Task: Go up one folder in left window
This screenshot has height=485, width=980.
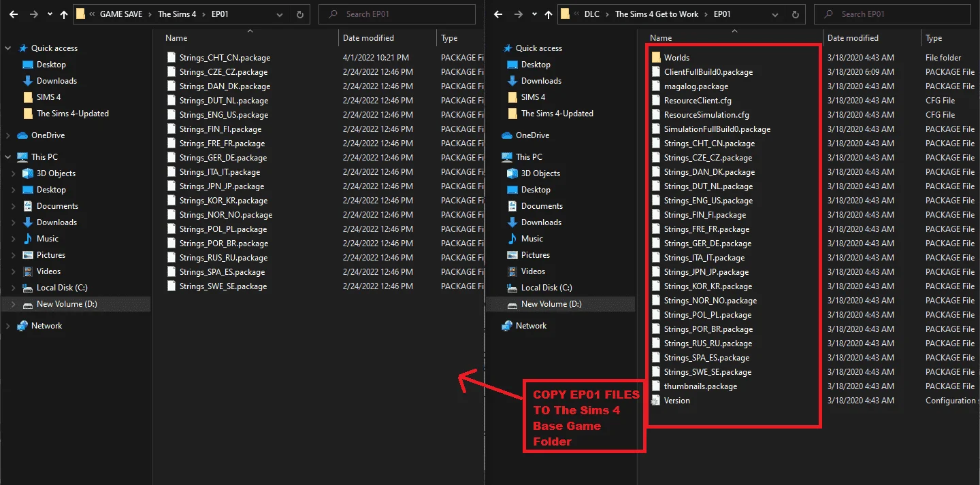Action: [64, 14]
